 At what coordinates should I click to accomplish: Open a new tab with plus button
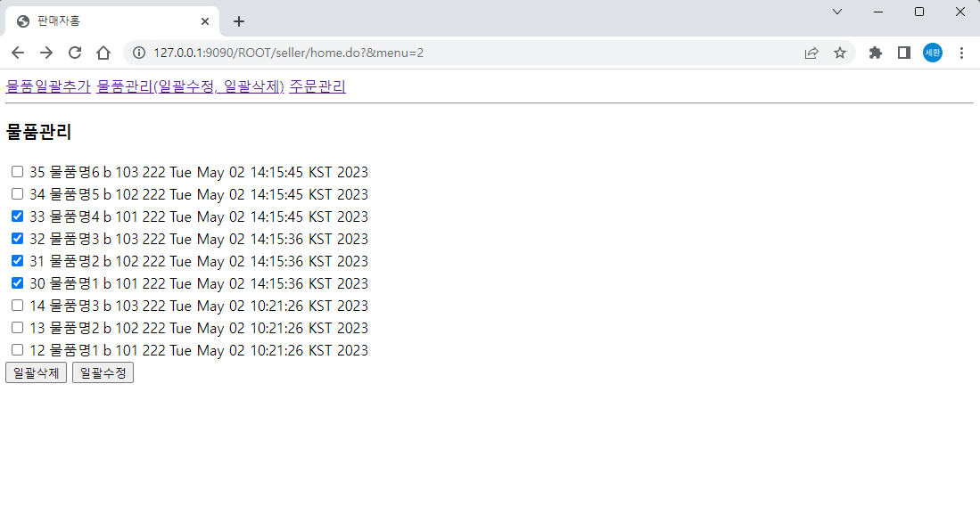[239, 21]
